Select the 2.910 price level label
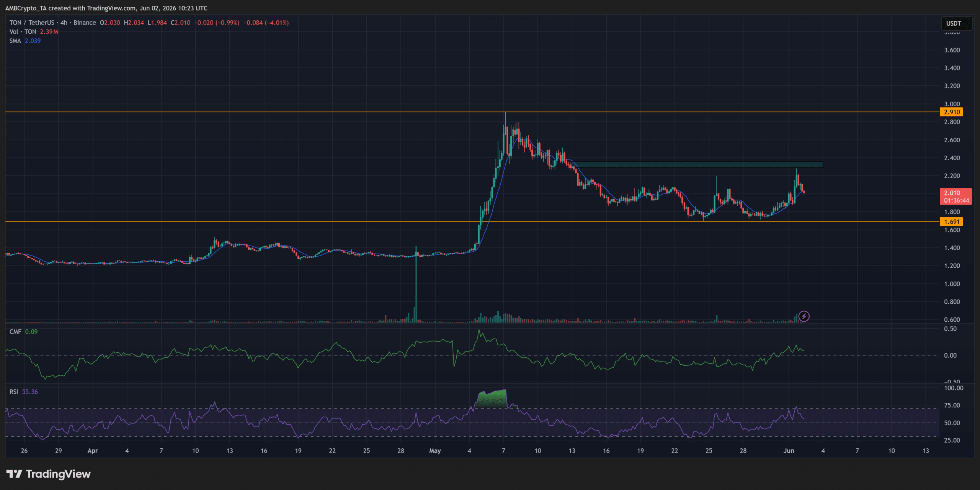980x490 pixels. [x=951, y=112]
